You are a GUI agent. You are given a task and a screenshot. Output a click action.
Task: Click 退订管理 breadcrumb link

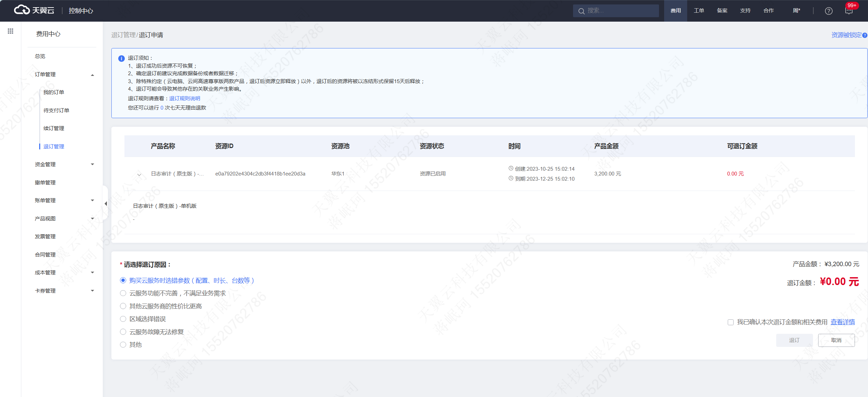(123, 35)
